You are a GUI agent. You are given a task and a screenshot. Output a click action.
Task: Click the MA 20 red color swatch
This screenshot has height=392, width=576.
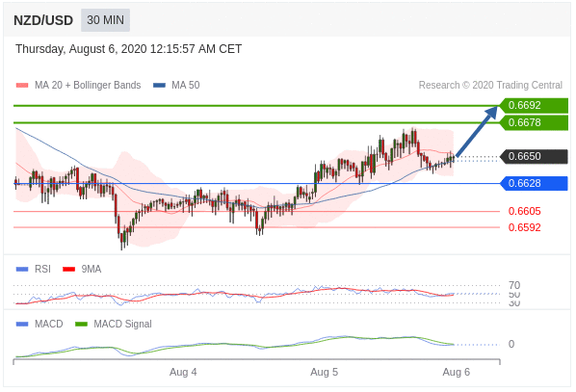(22, 85)
